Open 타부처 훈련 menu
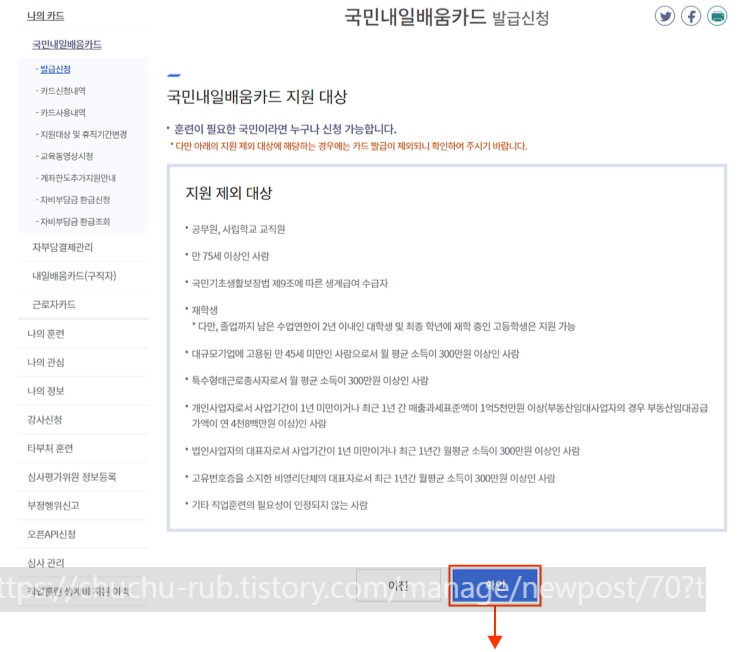The image size is (746, 652). [50, 448]
